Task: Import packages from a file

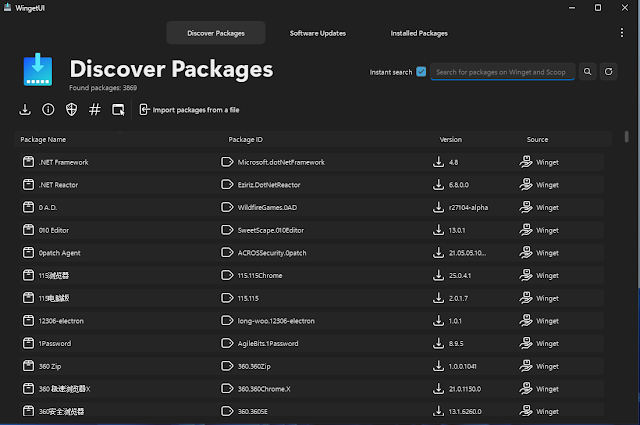Action: point(189,110)
